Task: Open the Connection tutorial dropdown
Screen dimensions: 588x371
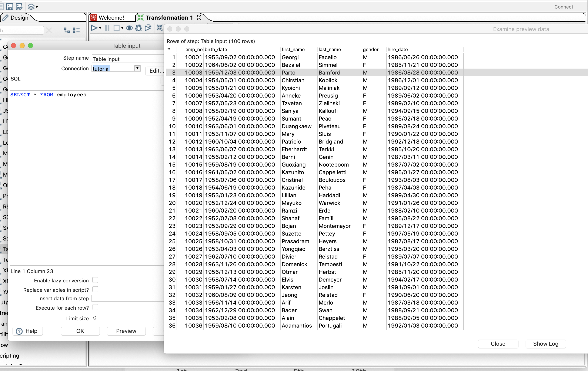Action: coord(137,68)
